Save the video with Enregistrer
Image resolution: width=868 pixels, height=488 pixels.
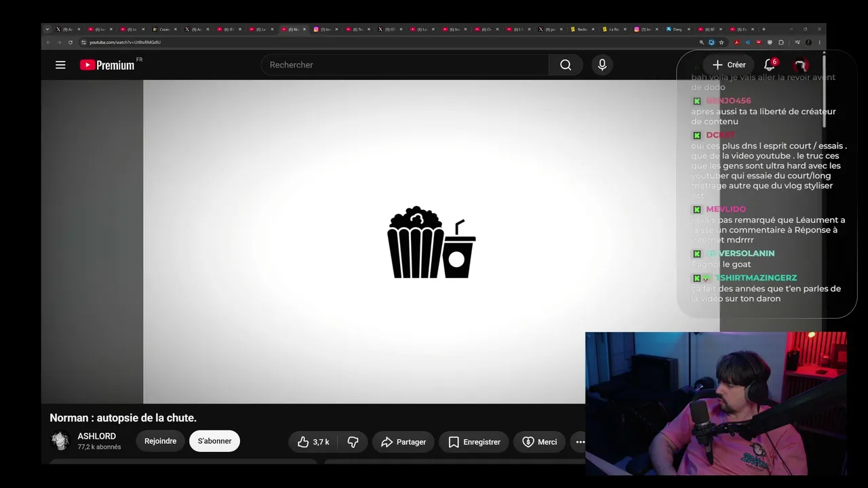(x=474, y=442)
